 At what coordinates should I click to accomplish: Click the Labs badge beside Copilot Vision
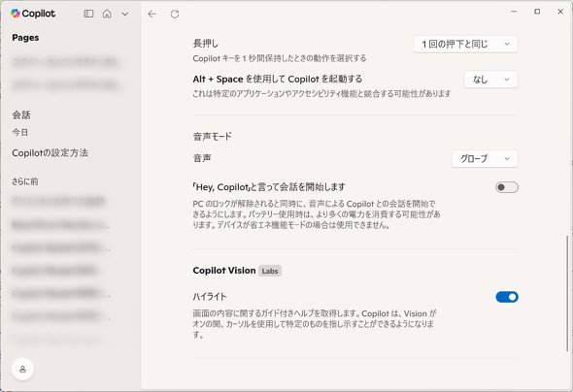click(x=270, y=271)
